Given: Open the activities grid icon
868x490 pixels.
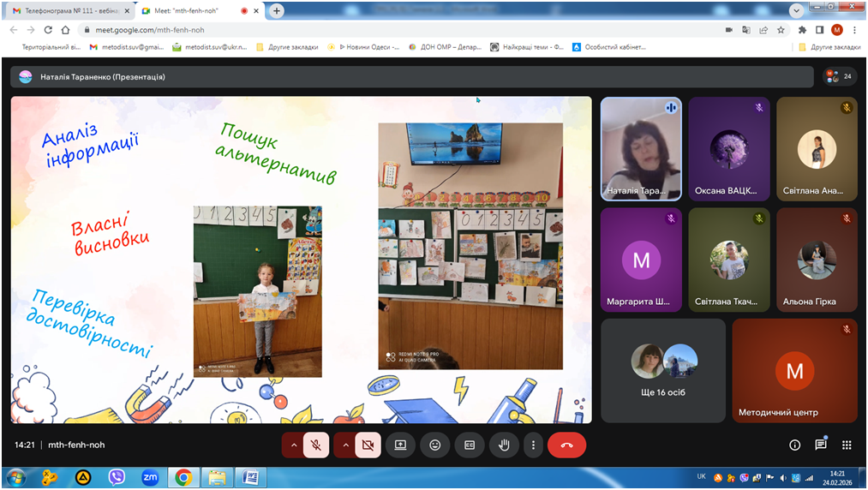Looking at the screenshot, I should click(847, 445).
